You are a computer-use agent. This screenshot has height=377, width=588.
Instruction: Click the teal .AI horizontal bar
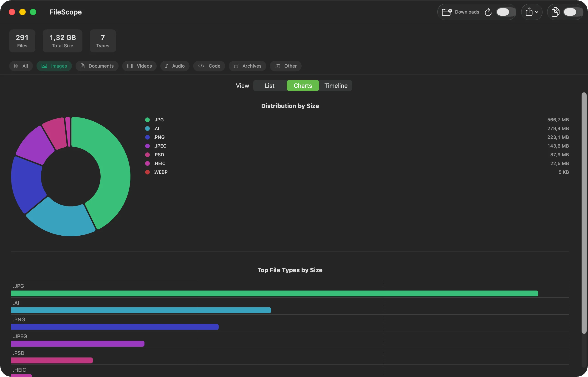tap(141, 310)
